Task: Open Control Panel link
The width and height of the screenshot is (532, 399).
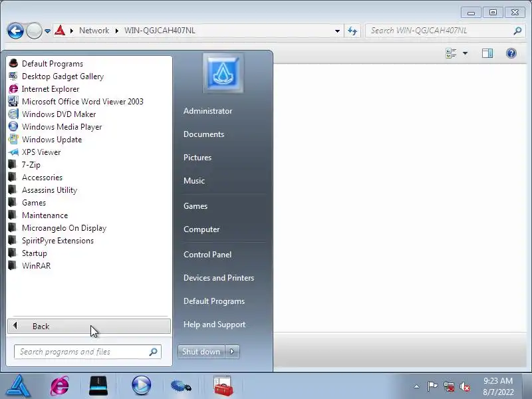Action: click(x=207, y=255)
